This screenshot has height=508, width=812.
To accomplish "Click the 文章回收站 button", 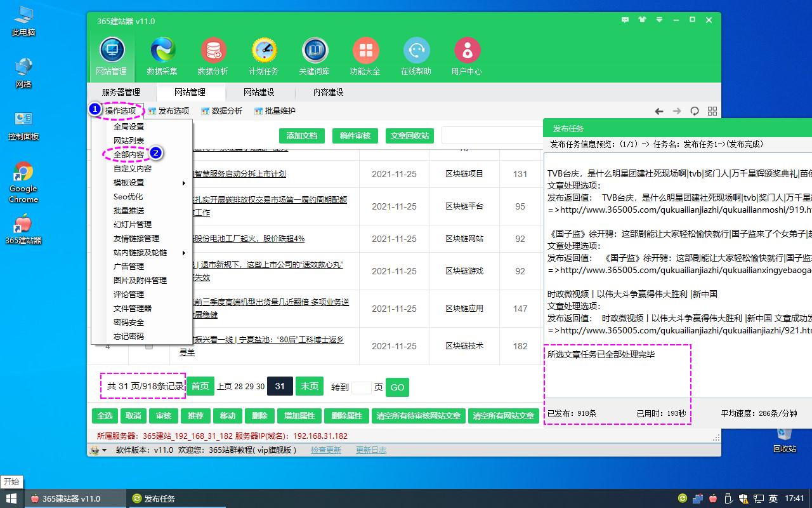I will [x=410, y=135].
